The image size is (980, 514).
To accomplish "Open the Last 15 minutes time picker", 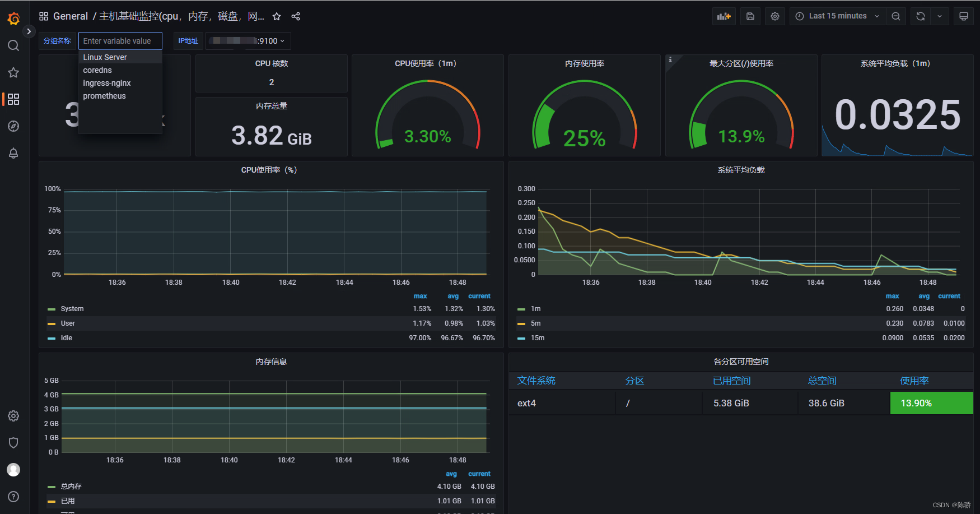I will point(838,16).
